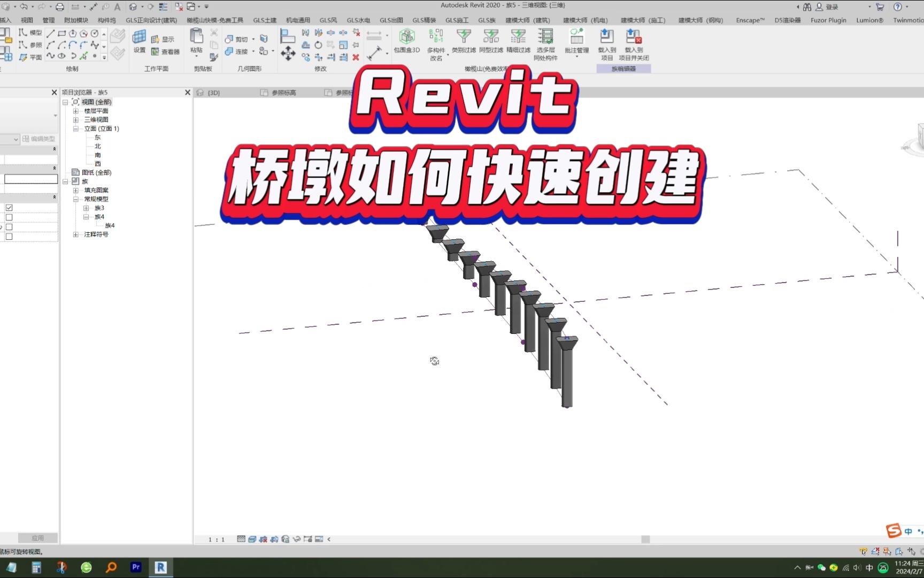Open the 东 elevation view
The width and height of the screenshot is (924, 578).
[x=97, y=138]
